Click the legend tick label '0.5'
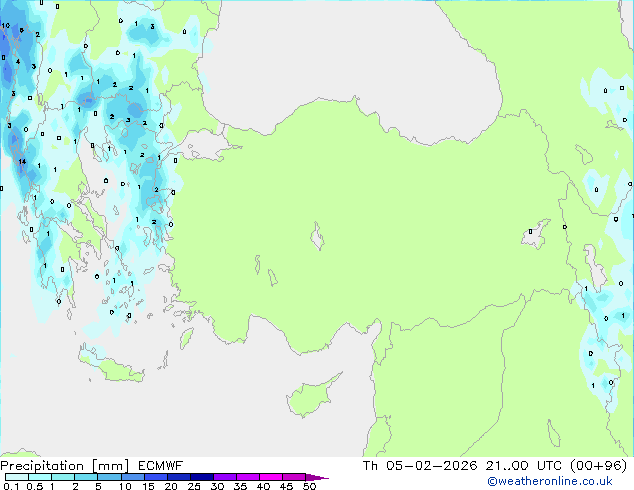 tap(34, 486)
